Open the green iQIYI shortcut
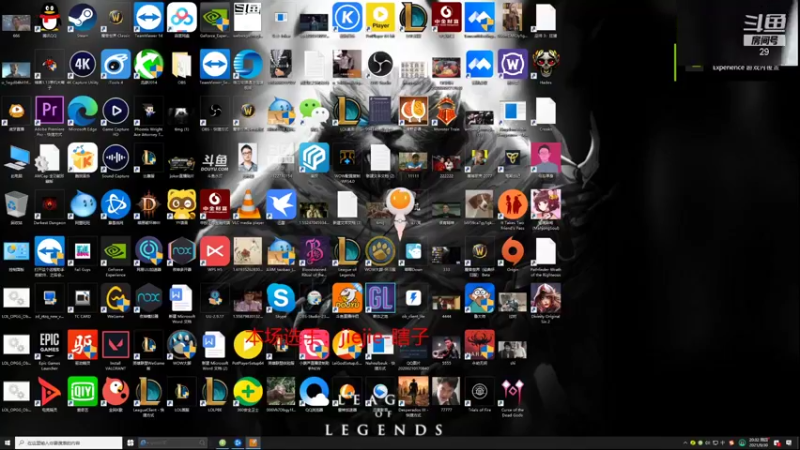Viewport: 800px width, 450px height. click(83, 392)
